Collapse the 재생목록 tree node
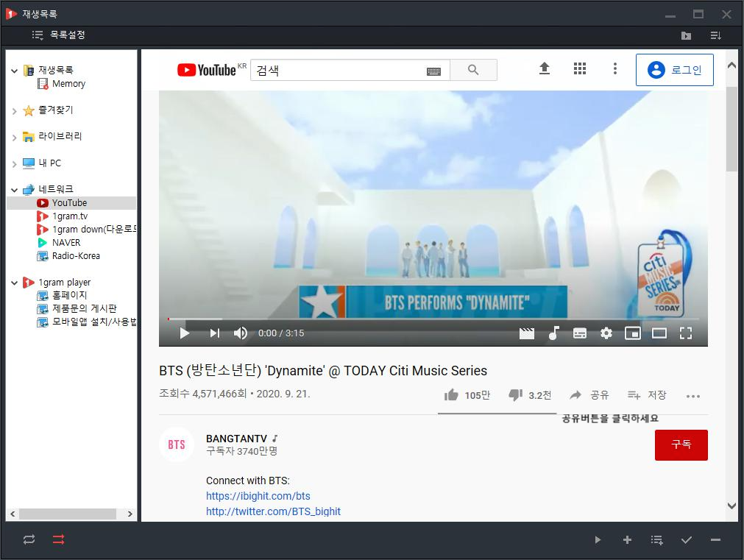 [14, 71]
